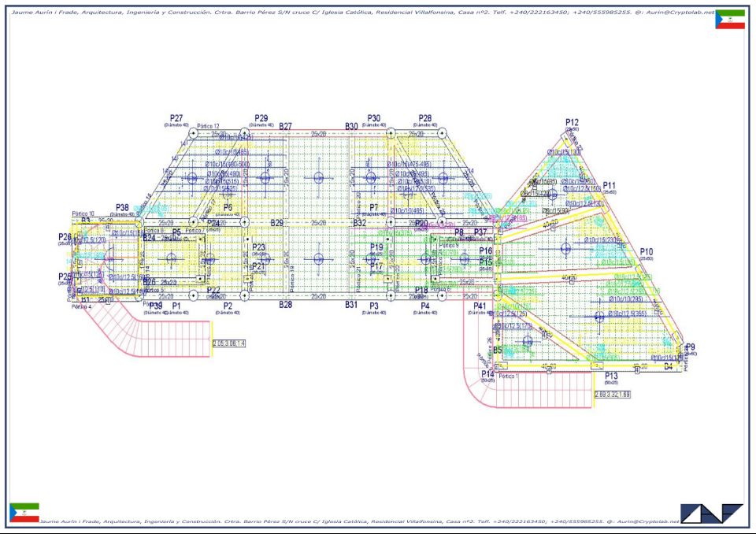Select the Pórtico 12 label near P27
Viewport: 756px width, 534px height.
pyautogui.click(x=208, y=126)
